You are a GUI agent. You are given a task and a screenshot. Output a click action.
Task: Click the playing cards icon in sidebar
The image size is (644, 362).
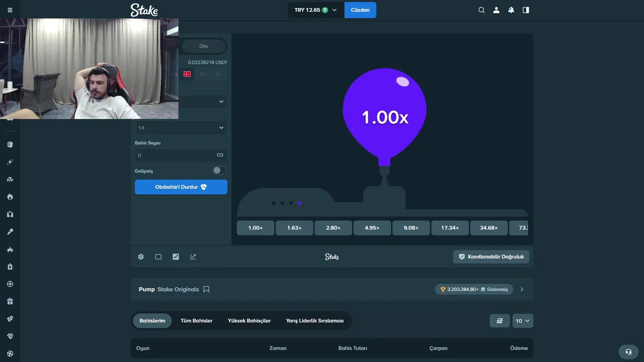10,319
